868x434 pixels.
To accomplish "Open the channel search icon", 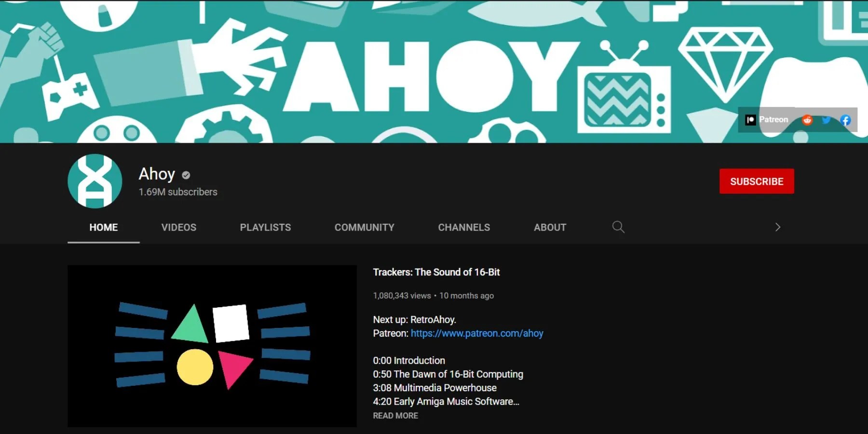I will point(619,227).
